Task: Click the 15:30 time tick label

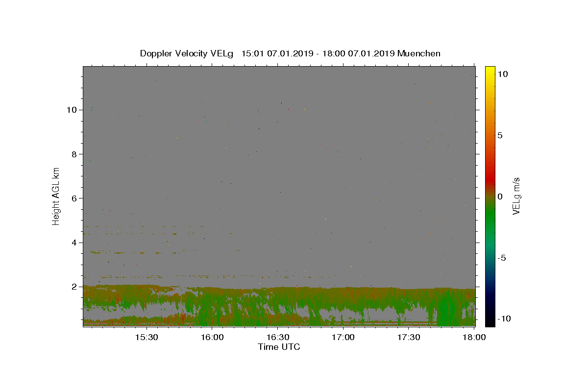Action: coord(146,337)
